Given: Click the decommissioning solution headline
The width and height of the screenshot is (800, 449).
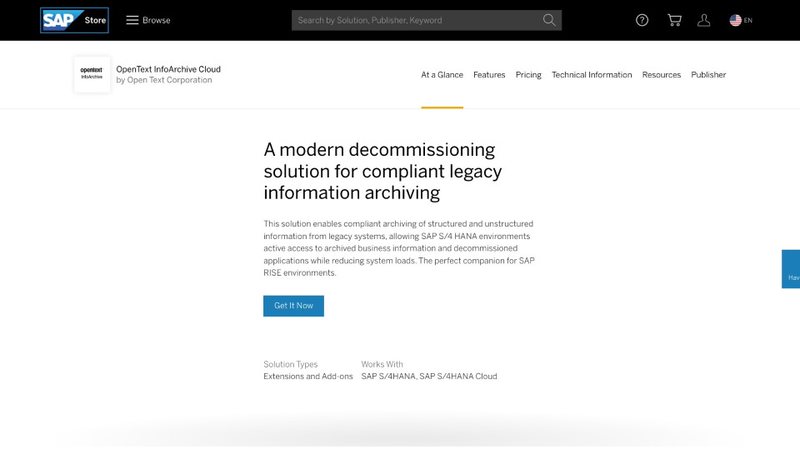Looking at the screenshot, I should pyautogui.click(x=383, y=171).
